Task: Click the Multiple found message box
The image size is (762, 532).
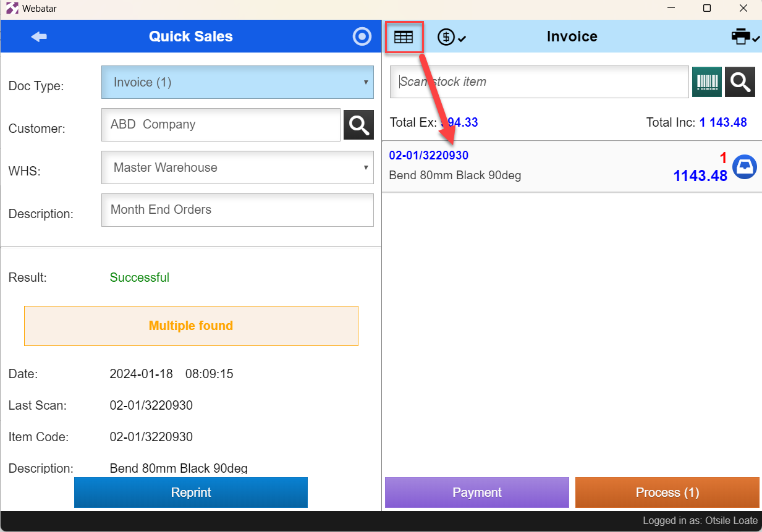Action: click(191, 326)
